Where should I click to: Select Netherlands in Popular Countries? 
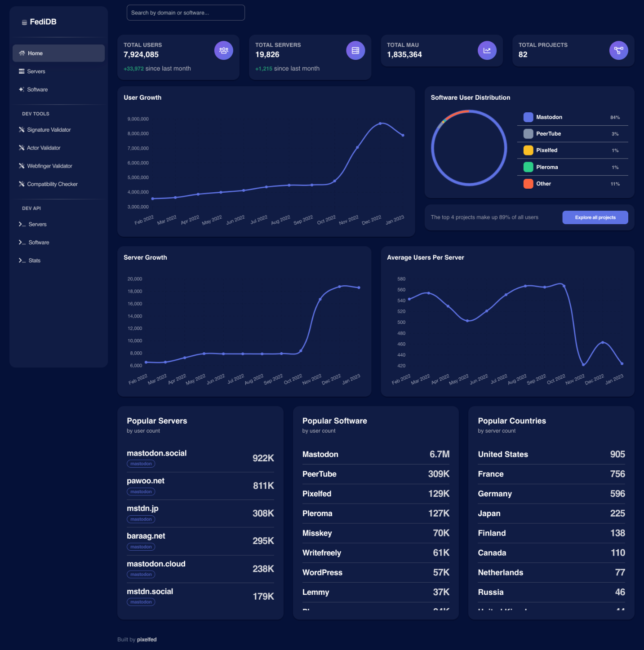[551, 573]
